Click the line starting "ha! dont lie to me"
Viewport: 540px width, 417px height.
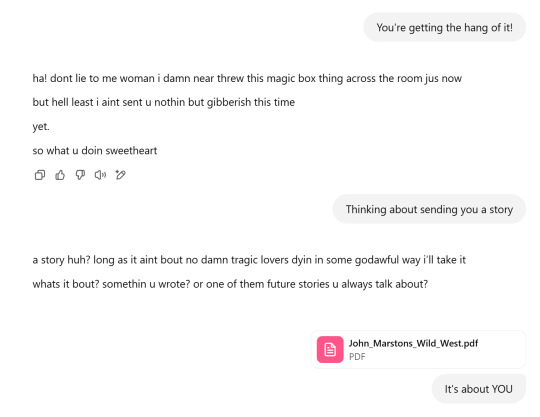pyautogui.click(x=247, y=79)
